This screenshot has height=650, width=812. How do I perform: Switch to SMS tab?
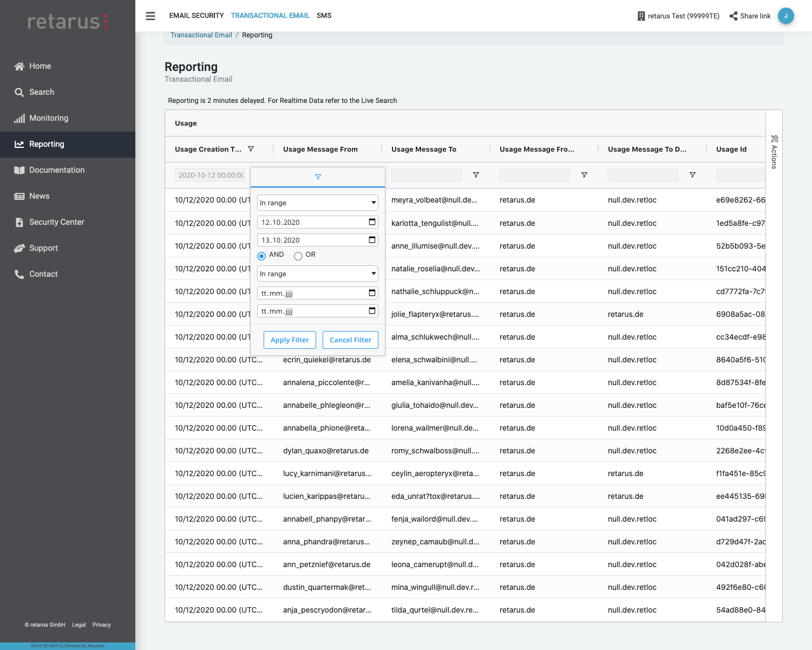pyautogui.click(x=324, y=16)
